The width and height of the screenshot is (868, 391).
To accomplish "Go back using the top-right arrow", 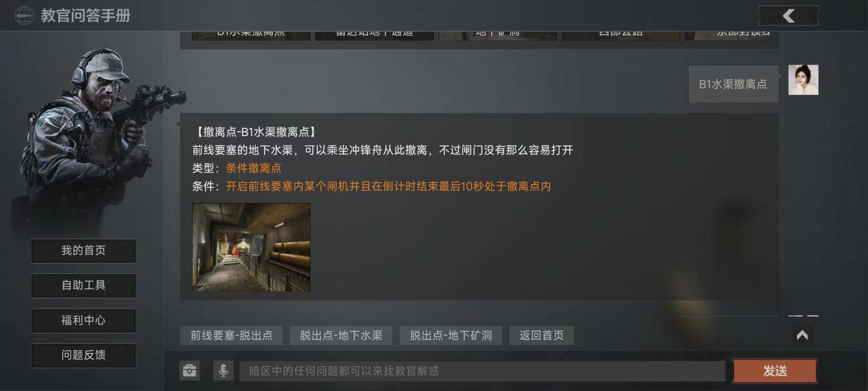I will pos(788,16).
